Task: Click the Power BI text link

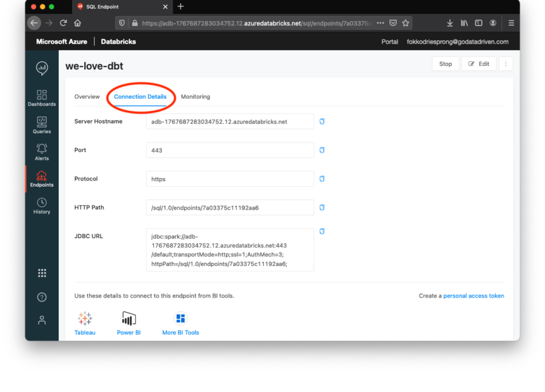Action: pos(128,333)
